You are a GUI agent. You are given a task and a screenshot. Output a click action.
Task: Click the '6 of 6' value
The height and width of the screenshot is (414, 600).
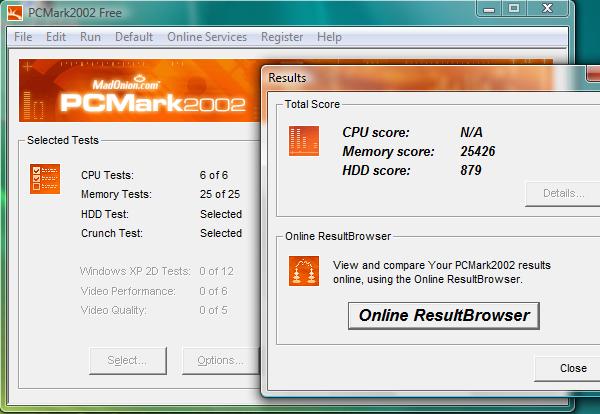pyautogui.click(x=214, y=175)
